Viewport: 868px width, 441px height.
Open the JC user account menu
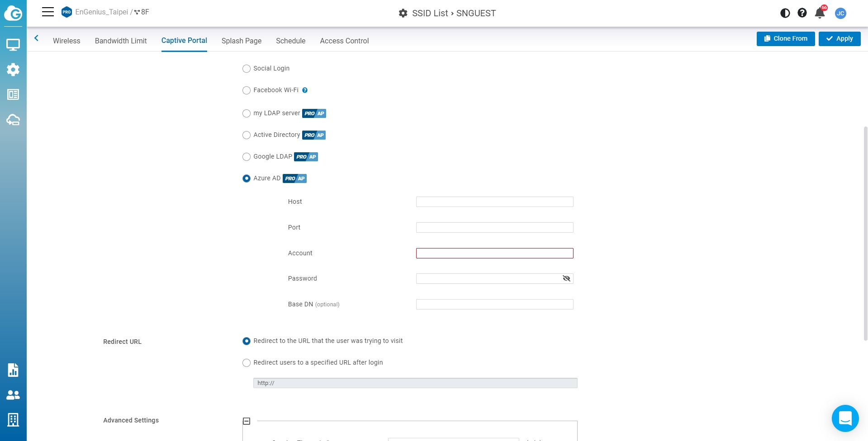tap(840, 13)
